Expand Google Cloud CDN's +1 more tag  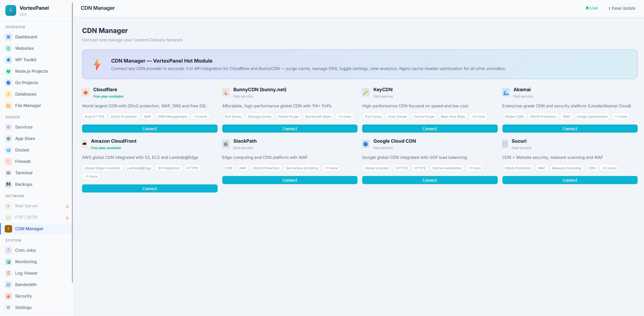click(475, 168)
